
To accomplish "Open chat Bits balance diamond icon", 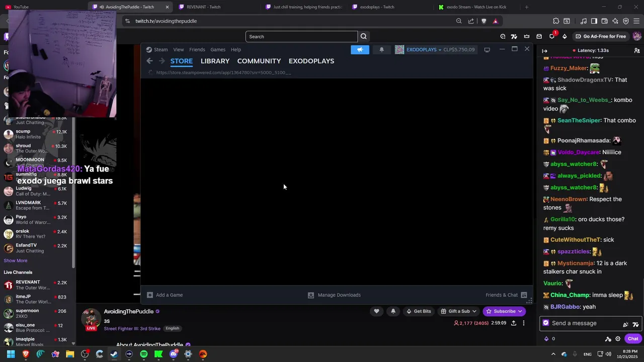I will [546, 339].
